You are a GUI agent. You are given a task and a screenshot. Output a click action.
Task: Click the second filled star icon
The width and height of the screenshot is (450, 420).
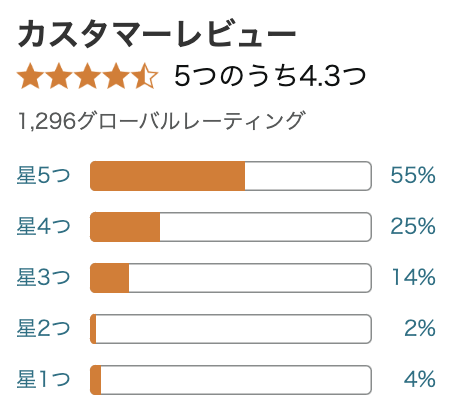click(59, 76)
